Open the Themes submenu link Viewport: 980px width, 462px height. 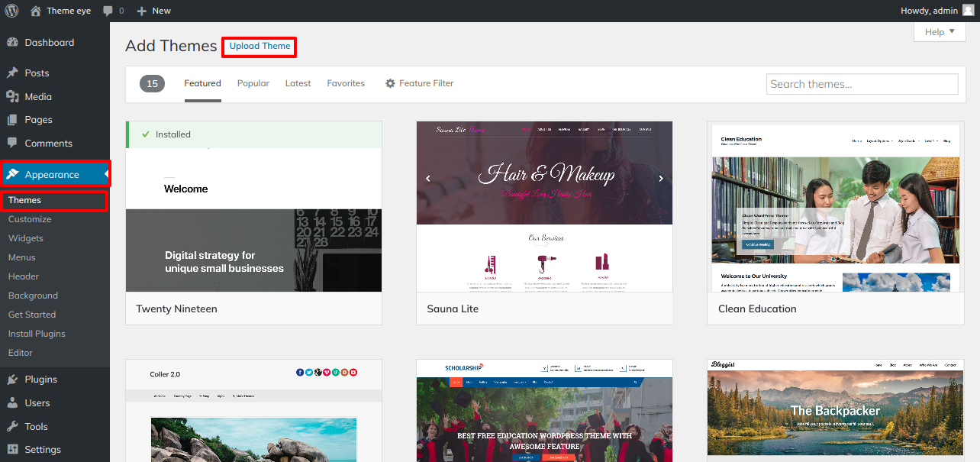[x=24, y=200]
